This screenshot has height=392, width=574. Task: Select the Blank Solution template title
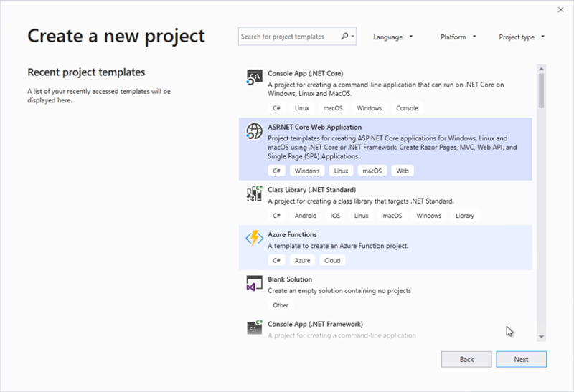coord(290,279)
